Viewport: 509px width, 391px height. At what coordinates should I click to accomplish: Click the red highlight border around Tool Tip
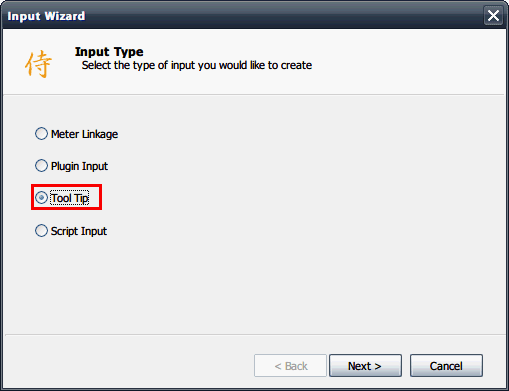coord(66,185)
